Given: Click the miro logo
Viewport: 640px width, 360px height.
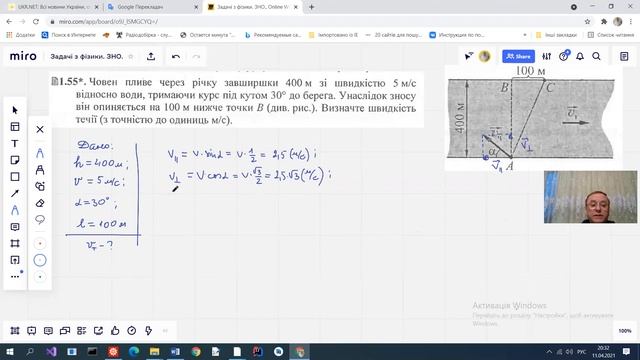Looking at the screenshot, I should click(23, 56).
